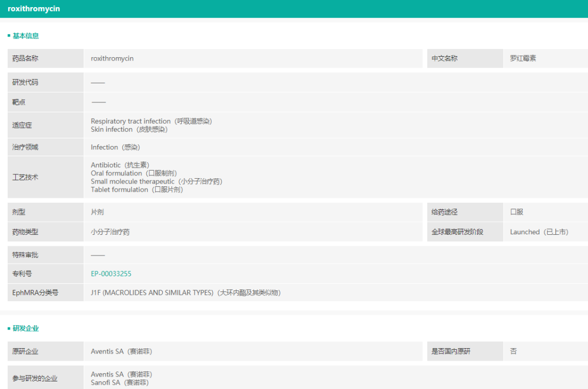The width and height of the screenshot is (588, 389).
Task: Click the 片剂 dosage form value
Action: 97,212
